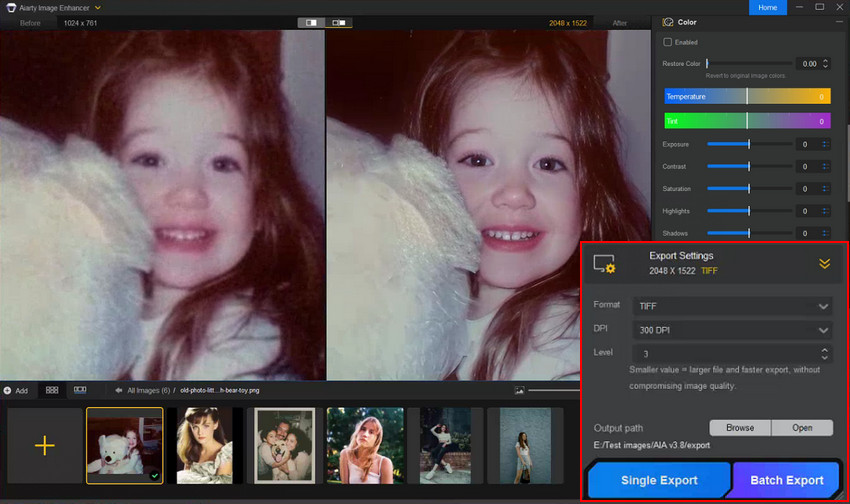Image resolution: width=850 pixels, height=504 pixels.
Task: Open the Format dropdown showing TIFF
Action: [x=732, y=306]
